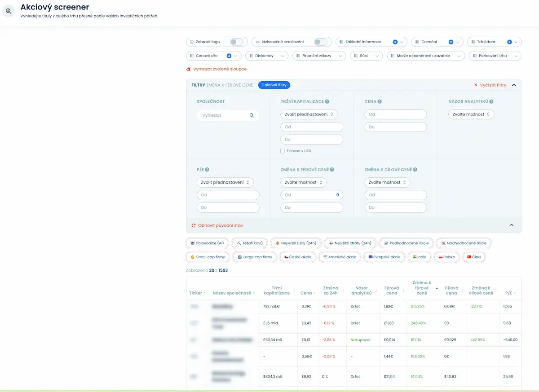Open Změna k cílové ceně Zvolte možnost dropdown
This screenshot has height=392, width=539.
click(387, 182)
